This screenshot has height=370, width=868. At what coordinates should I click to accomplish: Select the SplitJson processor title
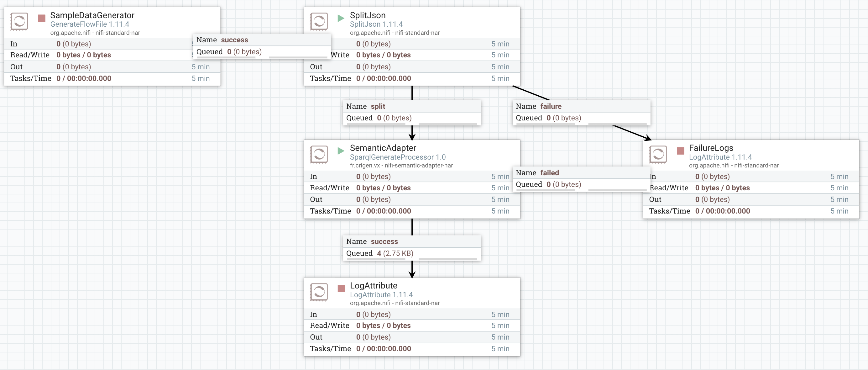[x=368, y=15]
